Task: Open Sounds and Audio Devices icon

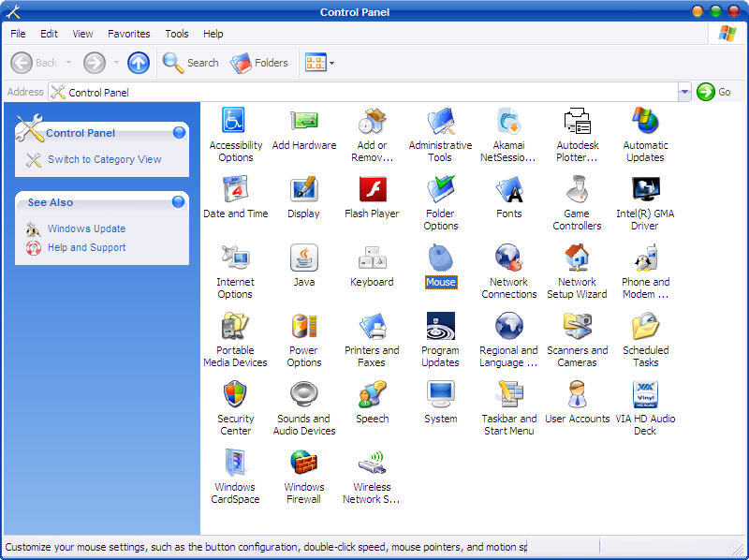Action: pos(303,395)
